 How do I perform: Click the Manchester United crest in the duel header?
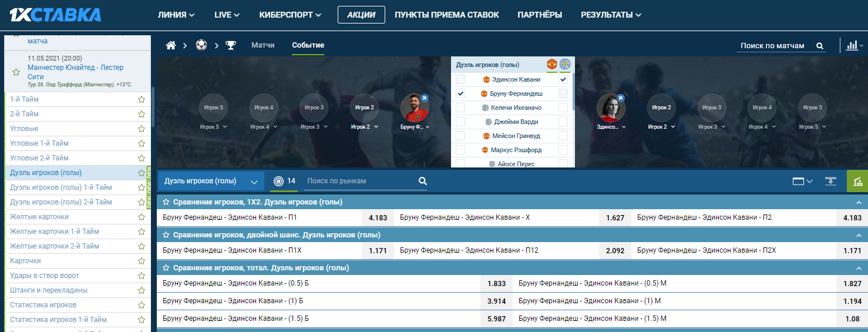click(551, 64)
